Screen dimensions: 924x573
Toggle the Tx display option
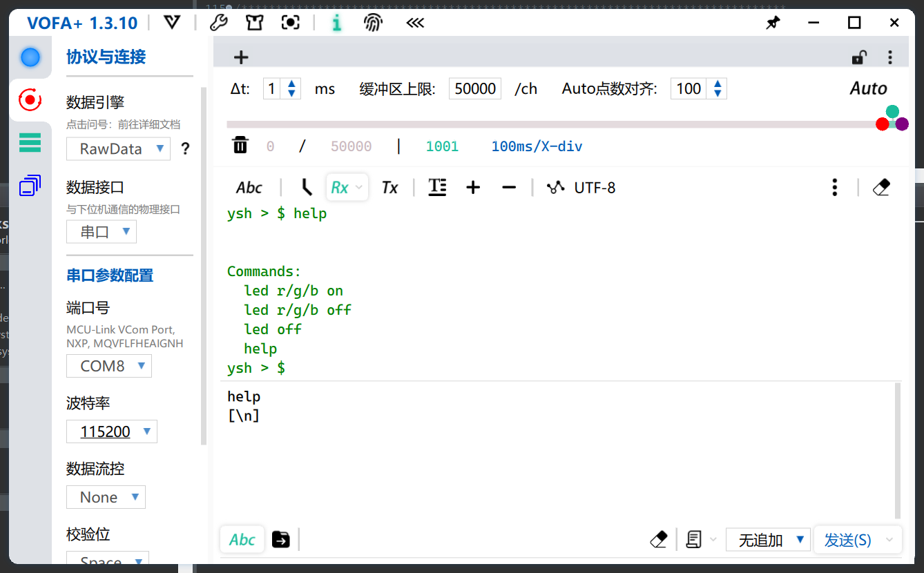coord(389,187)
